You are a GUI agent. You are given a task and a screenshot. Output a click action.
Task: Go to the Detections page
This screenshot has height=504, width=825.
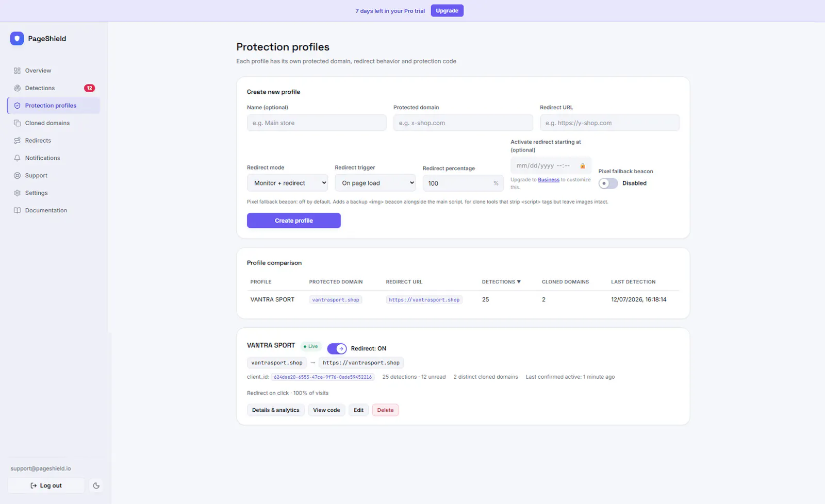click(x=54, y=88)
